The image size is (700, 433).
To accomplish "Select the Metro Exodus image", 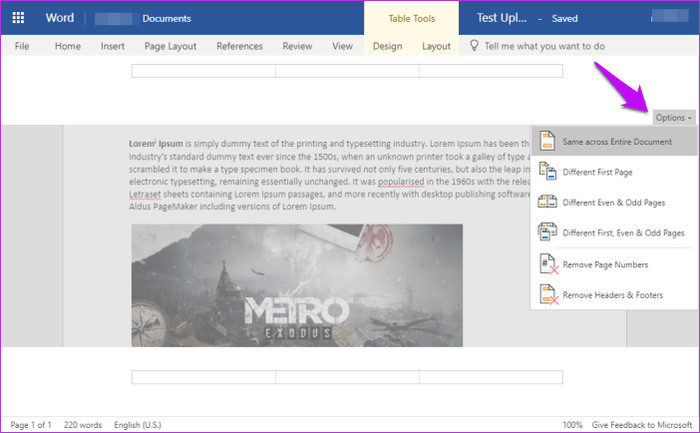I will point(297,285).
